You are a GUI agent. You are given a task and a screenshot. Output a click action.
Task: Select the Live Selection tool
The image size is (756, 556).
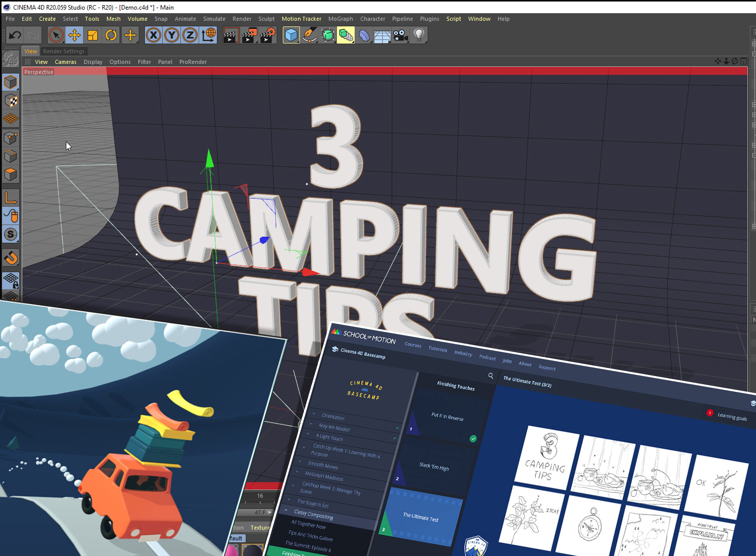pyautogui.click(x=56, y=35)
